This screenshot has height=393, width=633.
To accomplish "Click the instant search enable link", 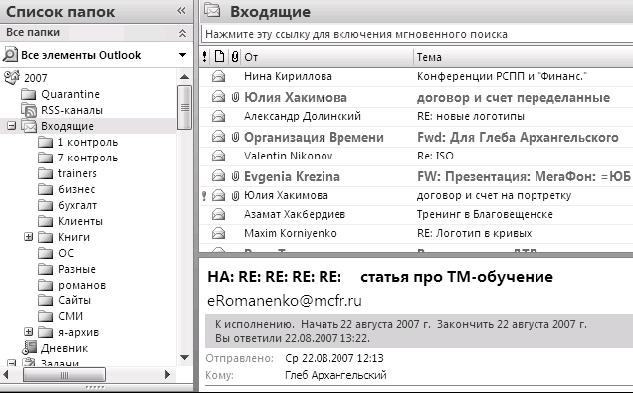I will point(356,34).
